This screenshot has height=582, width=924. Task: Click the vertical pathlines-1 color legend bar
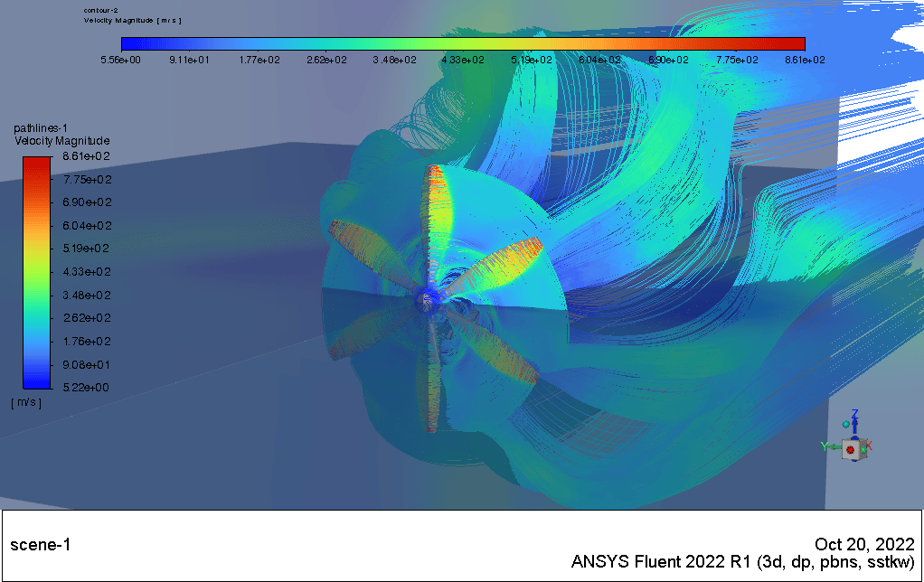[x=36, y=272]
